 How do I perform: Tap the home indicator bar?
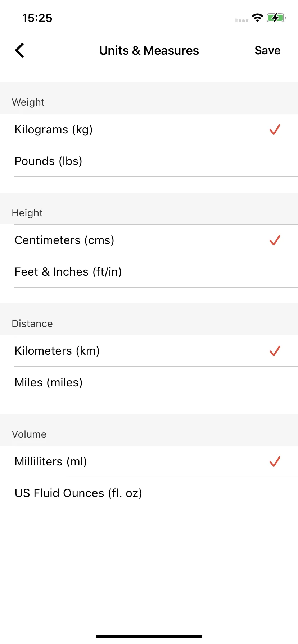click(149, 636)
